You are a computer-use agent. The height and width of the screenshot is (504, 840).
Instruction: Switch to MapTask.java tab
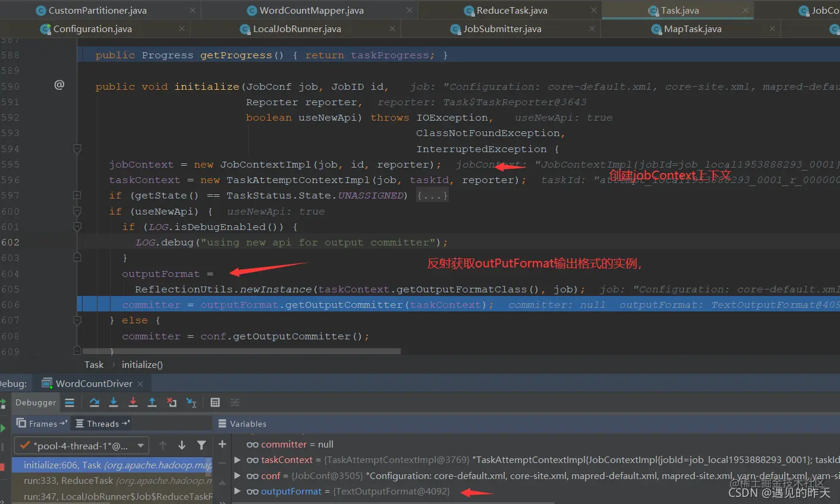click(692, 29)
